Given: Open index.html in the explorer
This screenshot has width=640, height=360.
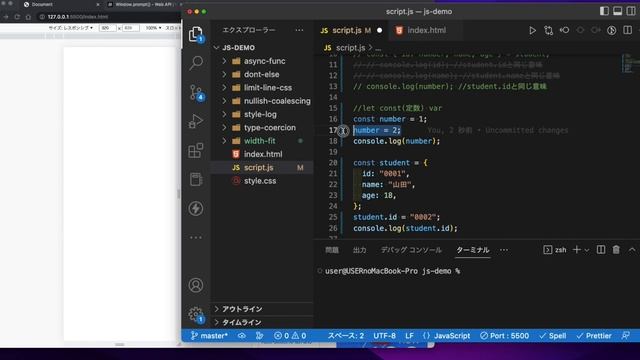Looking at the screenshot, I should (x=262, y=154).
